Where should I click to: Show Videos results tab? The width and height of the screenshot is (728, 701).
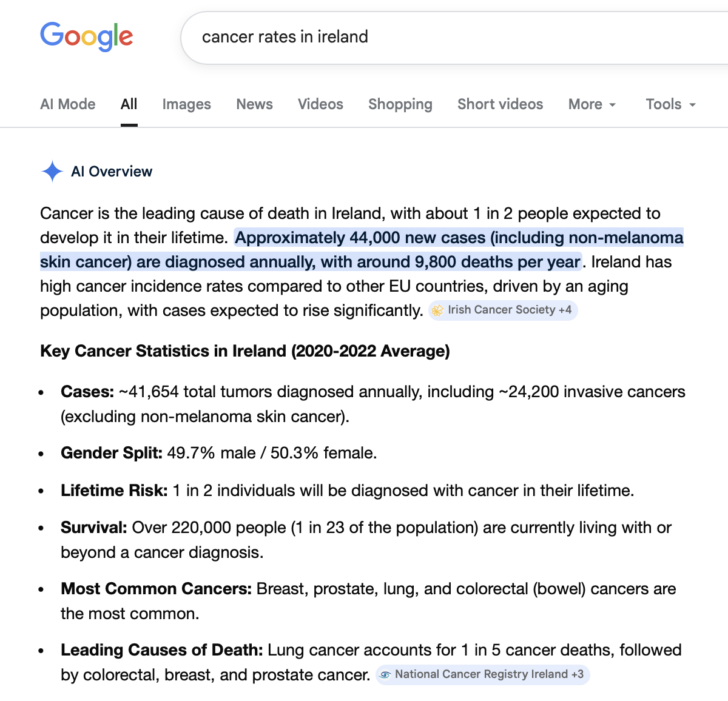(x=320, y=104)
